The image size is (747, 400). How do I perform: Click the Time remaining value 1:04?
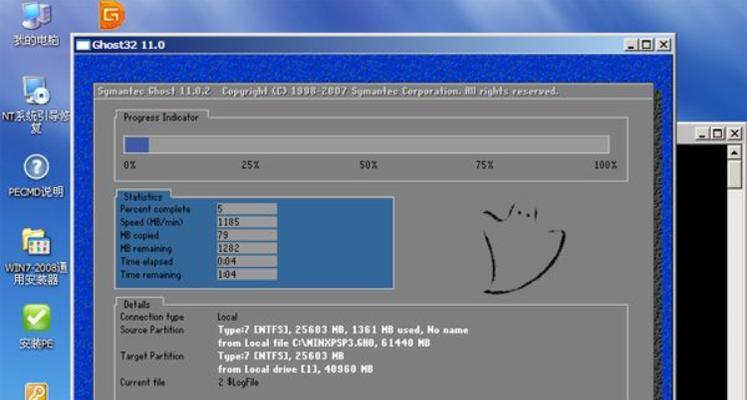(246, 274)
